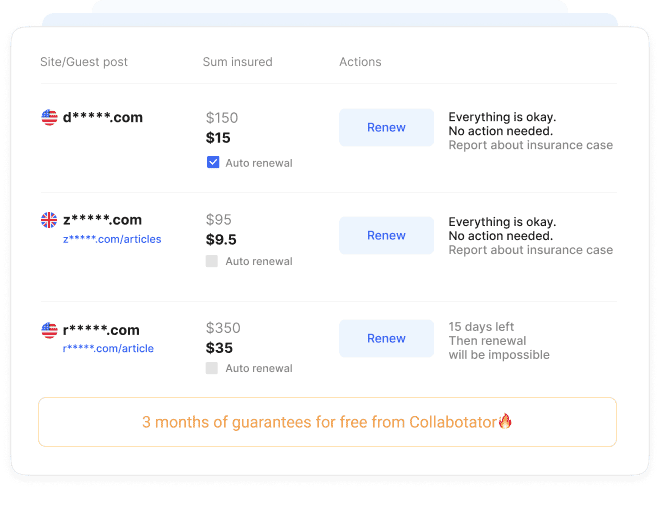
Task: Click the fire icon in the Collaborator banner
Action: coord(505,421)
